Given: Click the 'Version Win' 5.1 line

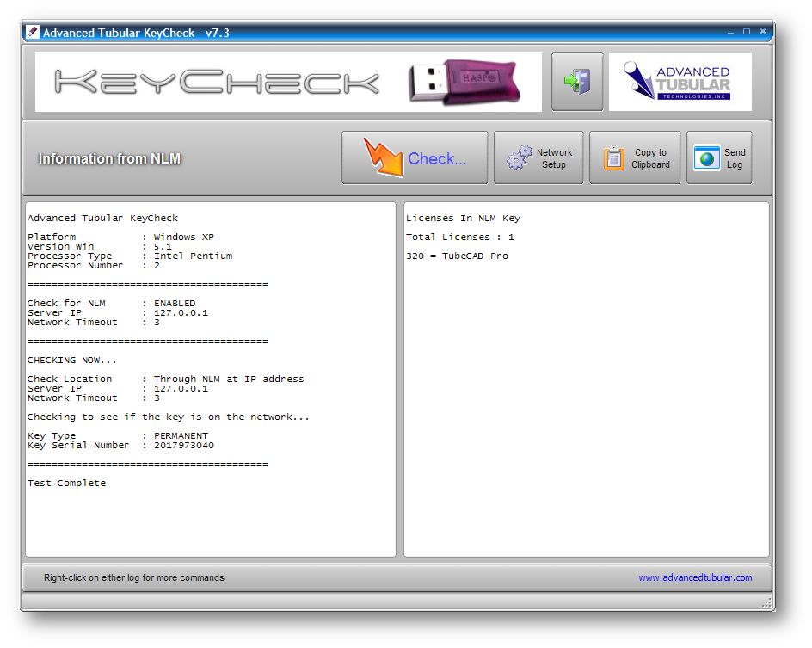Looking at the screenshot, I should pyautogui.click(x=100, y=247).
